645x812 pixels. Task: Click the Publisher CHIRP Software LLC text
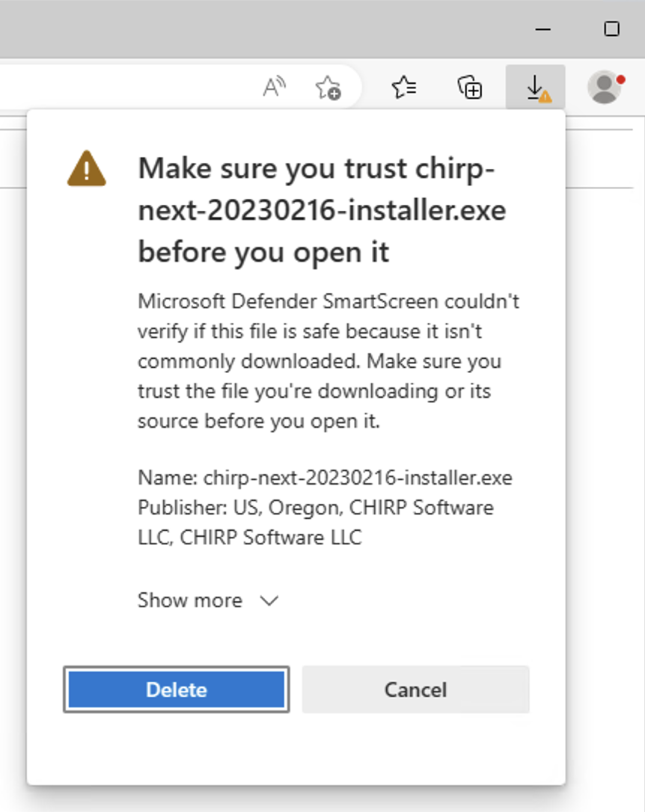pyautogui.click(x=316, y=522)
